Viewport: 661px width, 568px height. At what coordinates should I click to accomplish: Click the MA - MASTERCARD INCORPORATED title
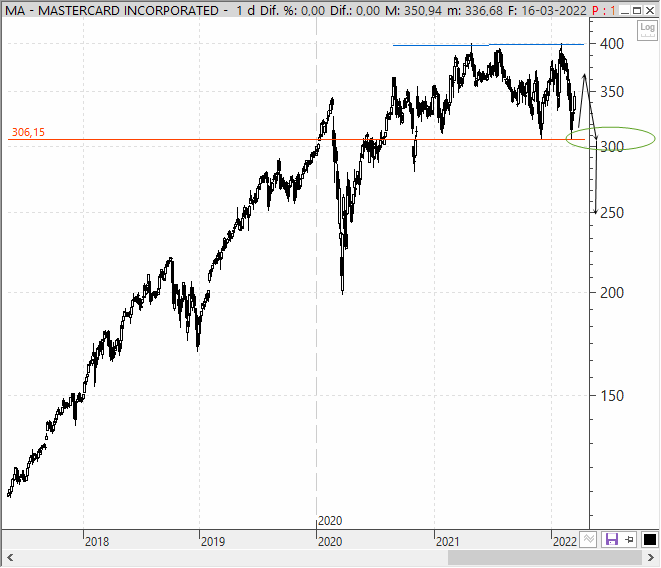point(112,10)
